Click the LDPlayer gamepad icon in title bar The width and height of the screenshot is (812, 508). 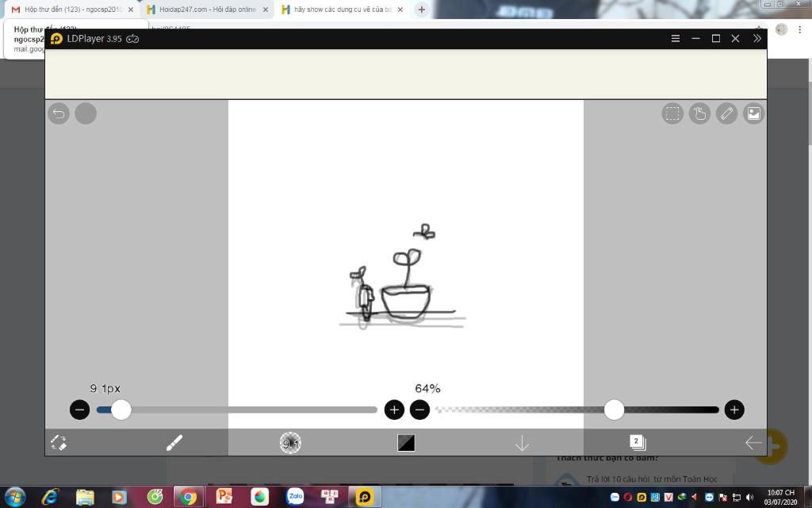click(x=132, y=39)
